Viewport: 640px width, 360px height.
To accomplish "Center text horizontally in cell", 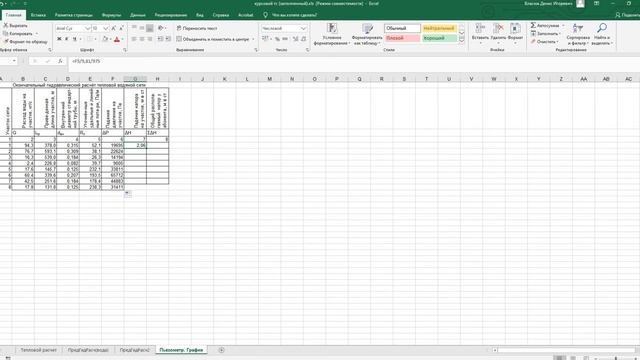I will [142, 39].
